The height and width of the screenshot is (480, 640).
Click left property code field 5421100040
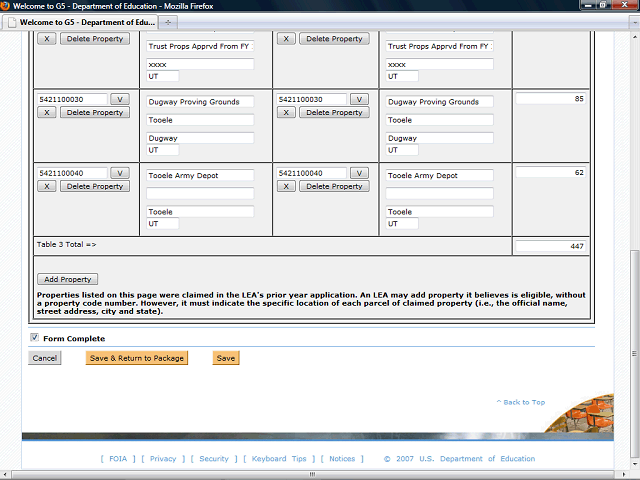point(72,173)
